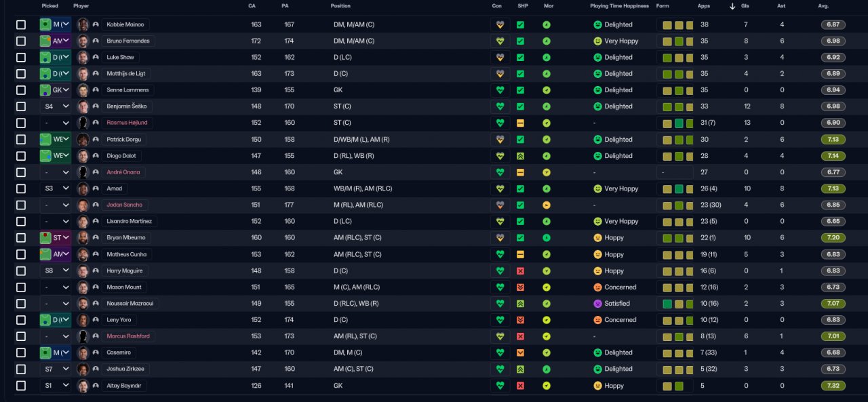The height and width of the screenshot is (402, 868).
Task: Open the picked position dropdown for Kobbie Mainoo
Action: point(55,24)
